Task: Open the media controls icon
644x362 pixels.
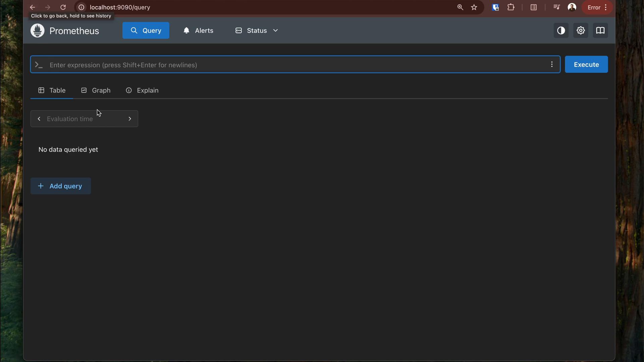Action: 556,7
